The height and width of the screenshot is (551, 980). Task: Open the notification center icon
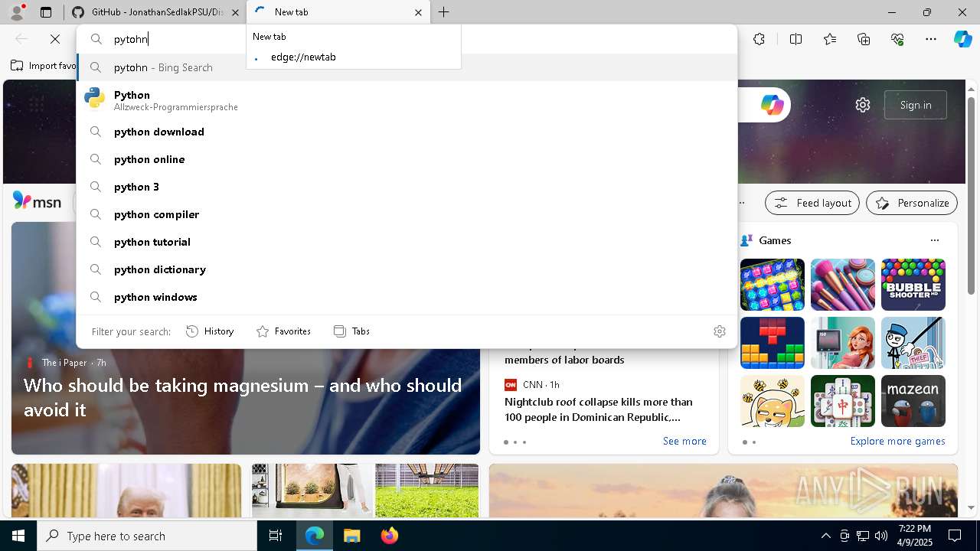[x=955, y=536]
